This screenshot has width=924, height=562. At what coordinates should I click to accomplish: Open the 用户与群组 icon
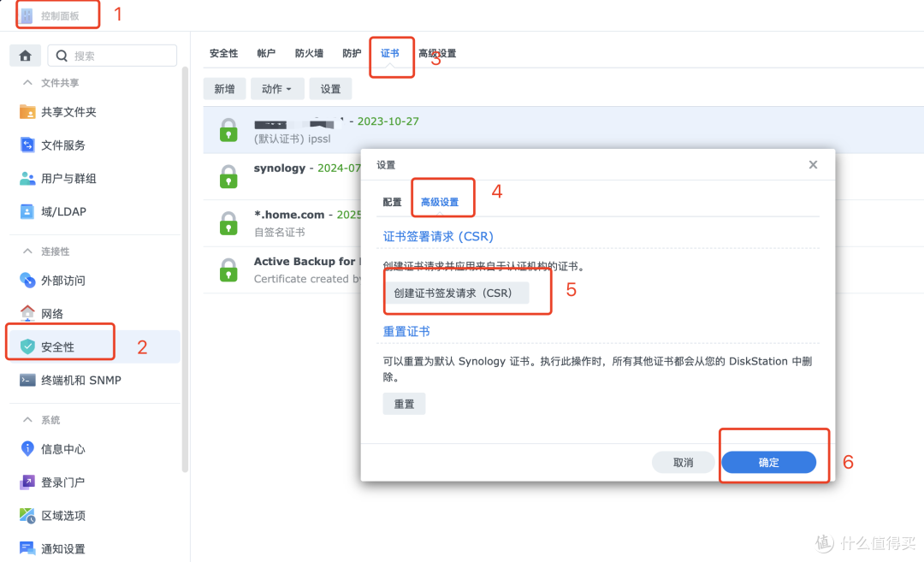tap(27, 179)
